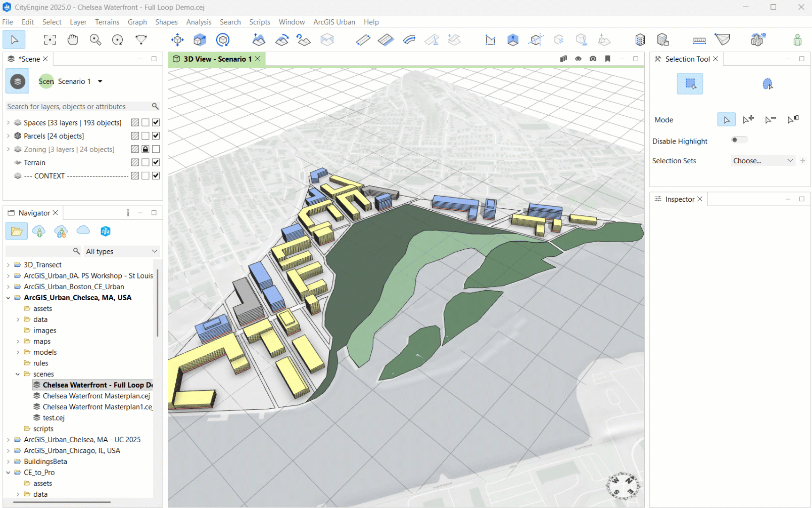
Task: Activate the Pan hand tool
Action: 72,40
